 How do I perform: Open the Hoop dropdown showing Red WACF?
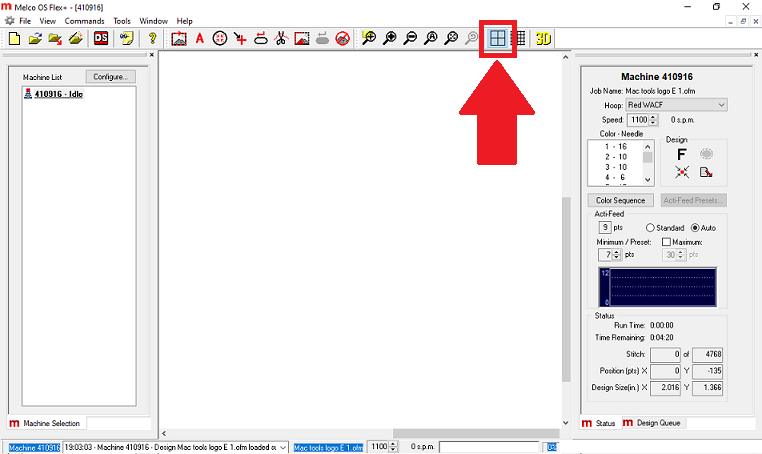(676, 105)
